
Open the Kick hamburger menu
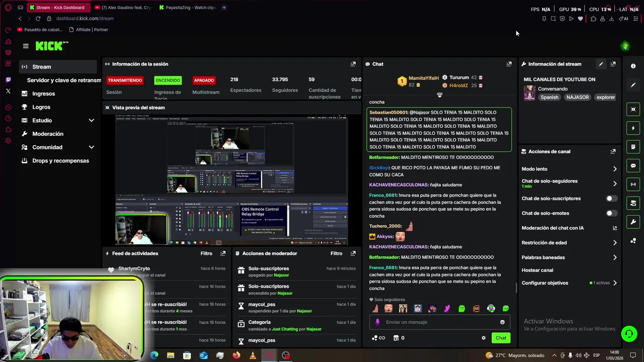pyautogui.click(x=26, y=46)
